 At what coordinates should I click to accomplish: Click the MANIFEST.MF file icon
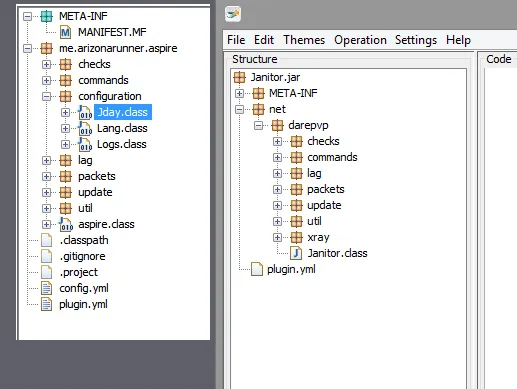coord(65,32)
